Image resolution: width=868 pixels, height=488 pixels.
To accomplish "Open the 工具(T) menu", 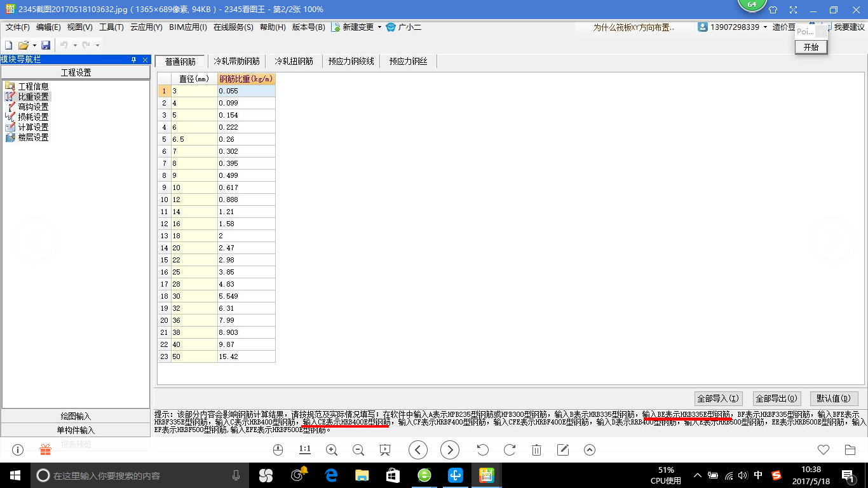I will 111,27.
